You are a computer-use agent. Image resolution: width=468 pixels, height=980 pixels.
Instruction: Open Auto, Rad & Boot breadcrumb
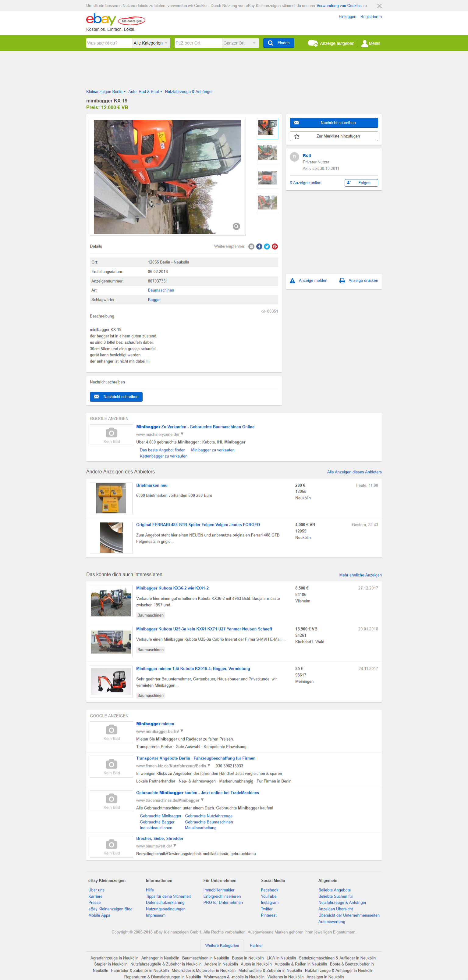pos(143,92)
